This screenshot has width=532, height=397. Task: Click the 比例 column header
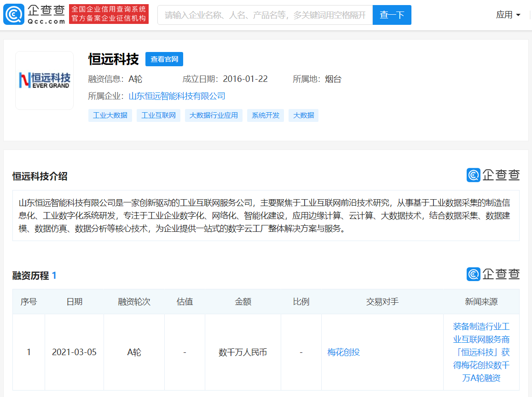coord(301,302)
